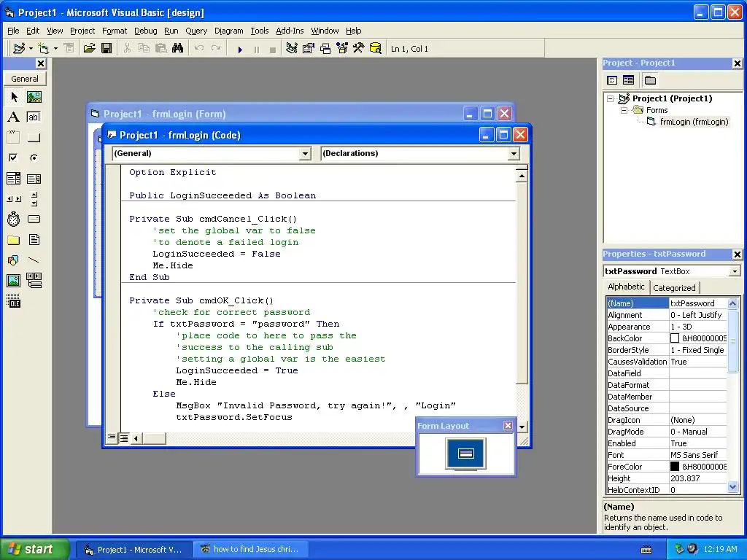
Task: Collapse the Forms folder node
Action: click(624, 110)
